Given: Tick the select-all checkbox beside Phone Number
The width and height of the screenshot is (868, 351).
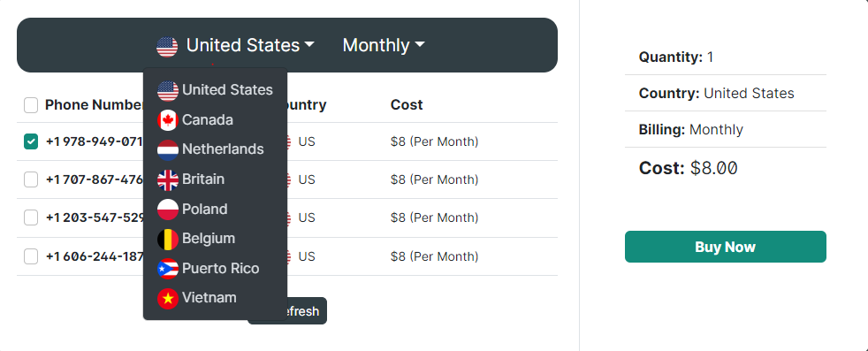Looking at the screenshot, I should click(x=31, y=105).
